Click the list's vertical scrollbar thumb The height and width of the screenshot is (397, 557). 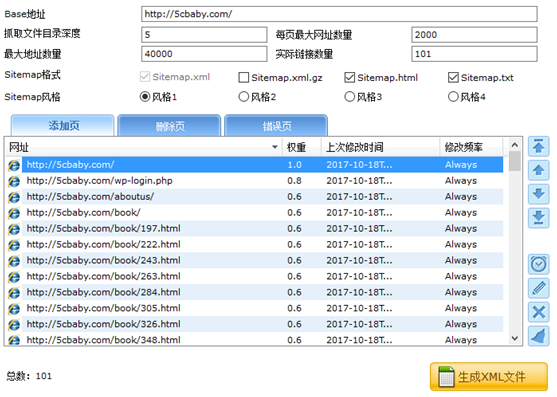[x=514, y=162]
